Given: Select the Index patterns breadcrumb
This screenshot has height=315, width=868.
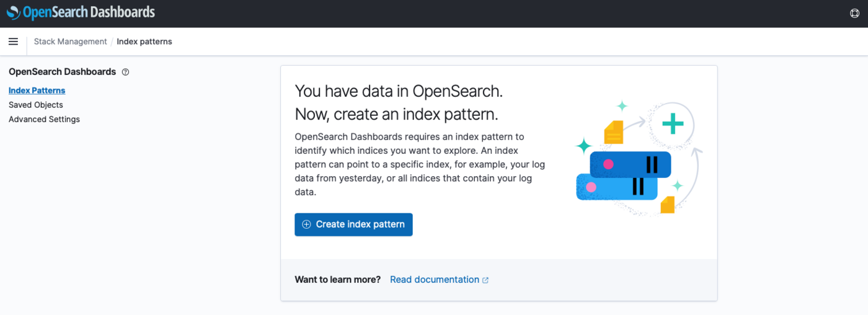Looking at the screenshot, I should (144, 42).
